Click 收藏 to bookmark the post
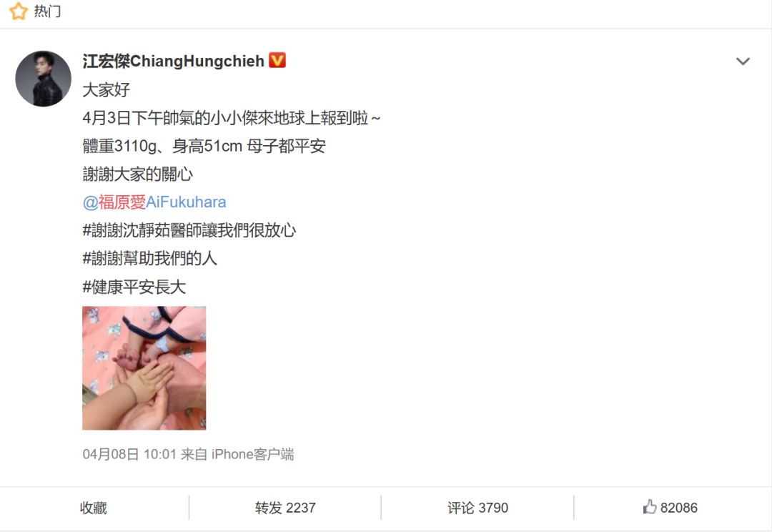This screenshot has height=532, width=772. click(x=94, y=508)
